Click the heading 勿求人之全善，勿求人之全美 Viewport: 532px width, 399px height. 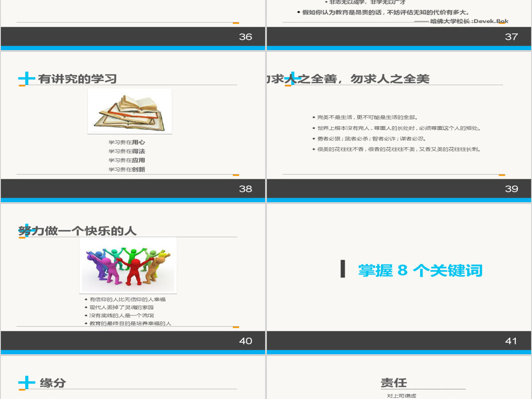[x=348, y=79]
